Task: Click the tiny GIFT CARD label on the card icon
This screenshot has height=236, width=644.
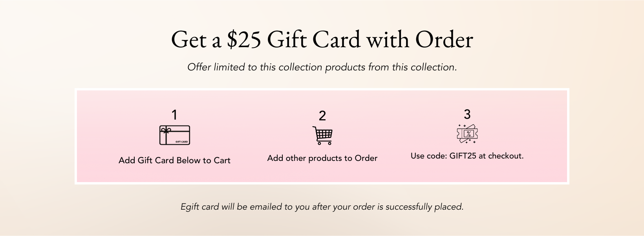Action: (181, 142)
